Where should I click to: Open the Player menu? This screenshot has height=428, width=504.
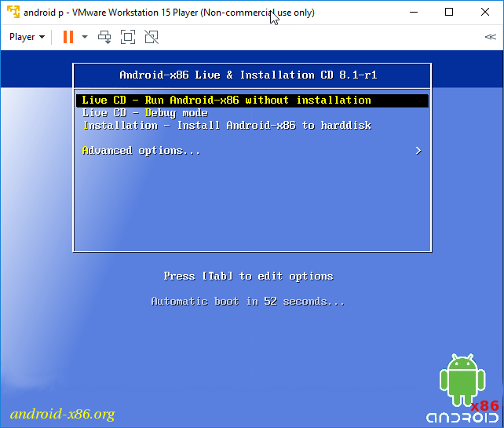coord(27,37)
